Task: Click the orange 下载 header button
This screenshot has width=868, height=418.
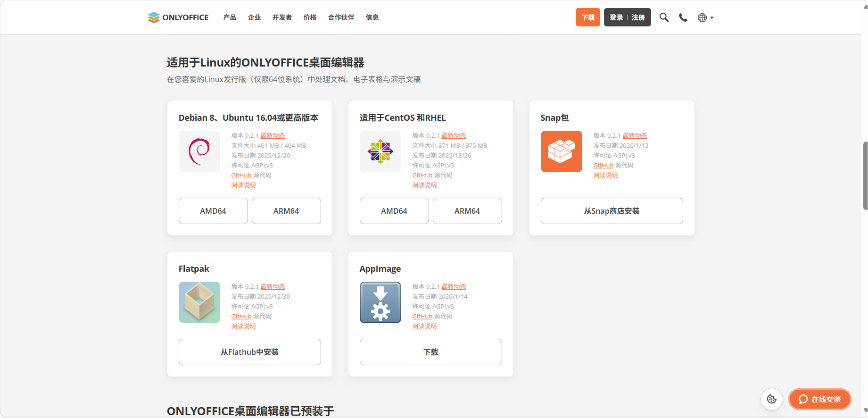Action: pos(588,17)
